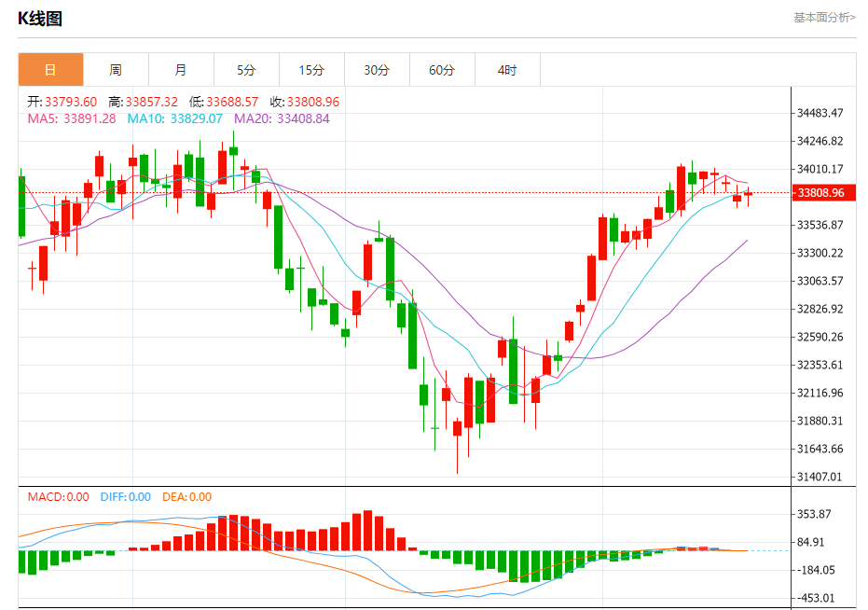The height and width of the screenshot is (610, 868).
Task: Click the opening price 33793.60
Action: tap(71, 102)
